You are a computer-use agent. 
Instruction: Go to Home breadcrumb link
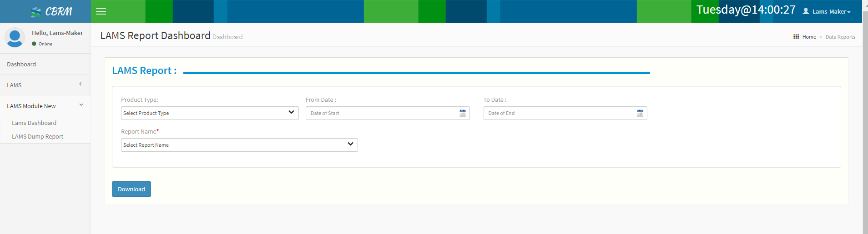[809, 37]
